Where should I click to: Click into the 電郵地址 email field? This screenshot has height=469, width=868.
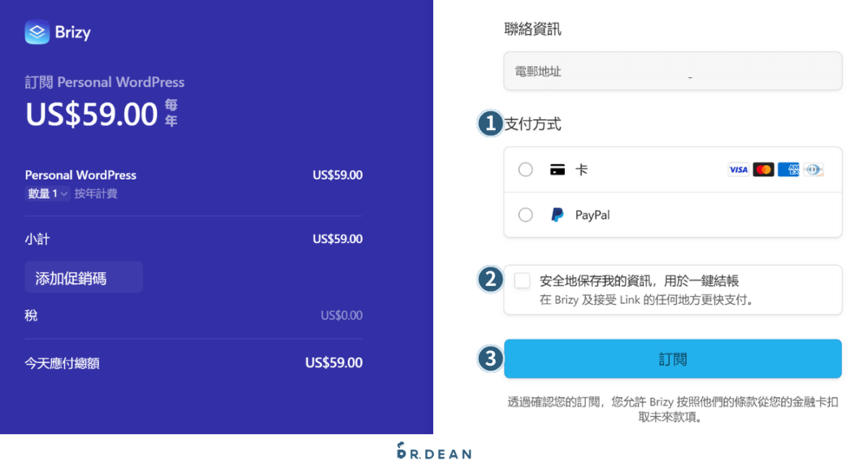tap(673, 71)
